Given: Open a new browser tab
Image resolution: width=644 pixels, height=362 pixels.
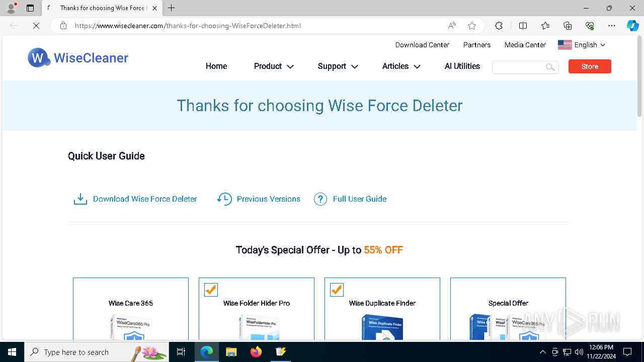Looking at the screenshot, I should pos(172,8).
